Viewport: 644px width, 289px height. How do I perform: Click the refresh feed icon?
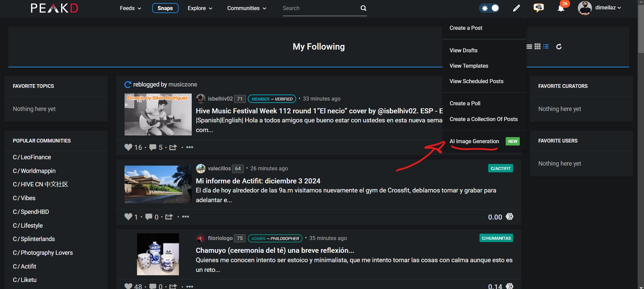tap(559, 47)
